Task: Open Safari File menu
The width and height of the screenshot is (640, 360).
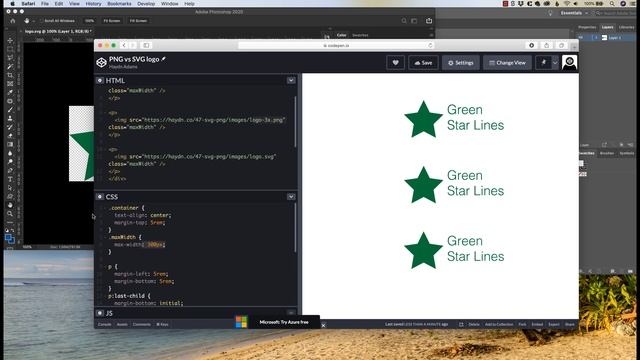Action: 44,4
